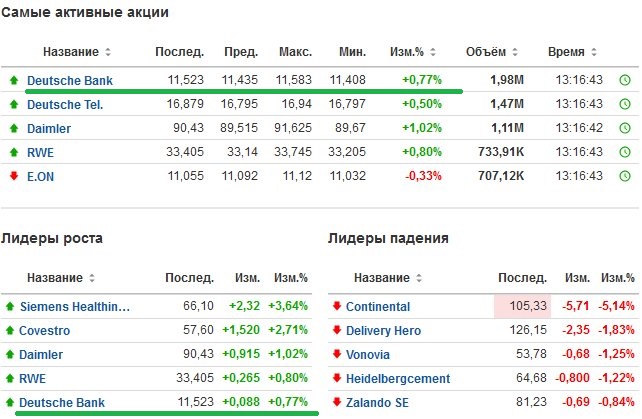642x419 pixels.
Task: Click the Самые активные акции heading
Action: [85, 12]
